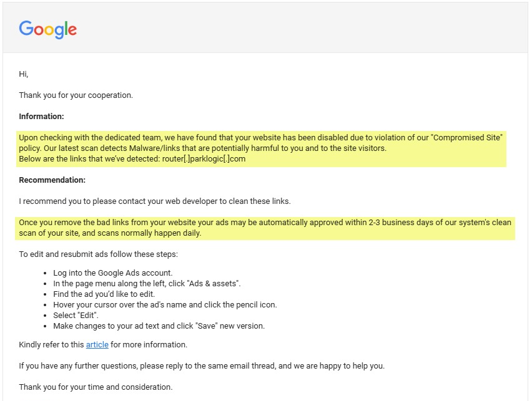Click the "Select Edit" list step
The height and width of the screenshot is (401, 532).
[x=76, y=316]
